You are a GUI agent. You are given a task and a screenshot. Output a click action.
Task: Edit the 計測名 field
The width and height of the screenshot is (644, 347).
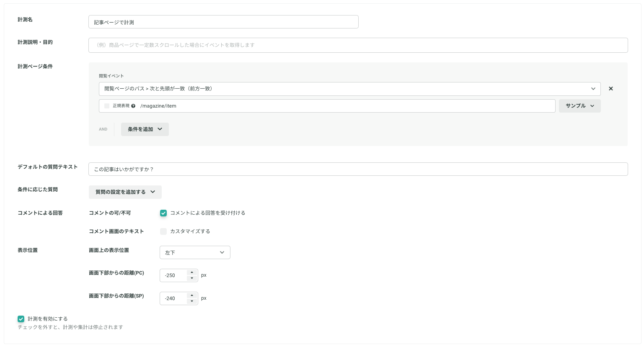pos(223,22)
